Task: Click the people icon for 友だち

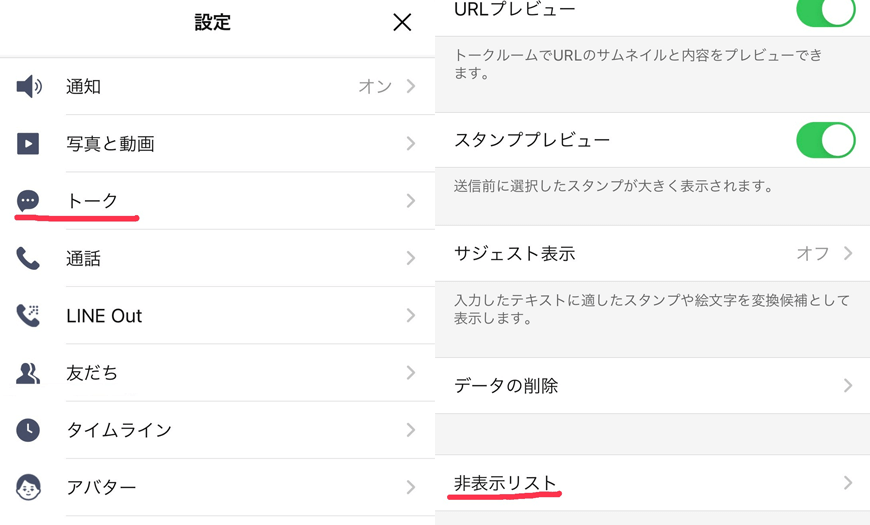Action: tap(28, 373)
